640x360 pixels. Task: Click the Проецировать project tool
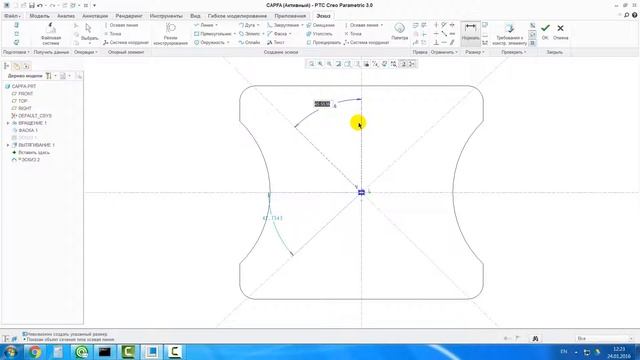(323, 42)
